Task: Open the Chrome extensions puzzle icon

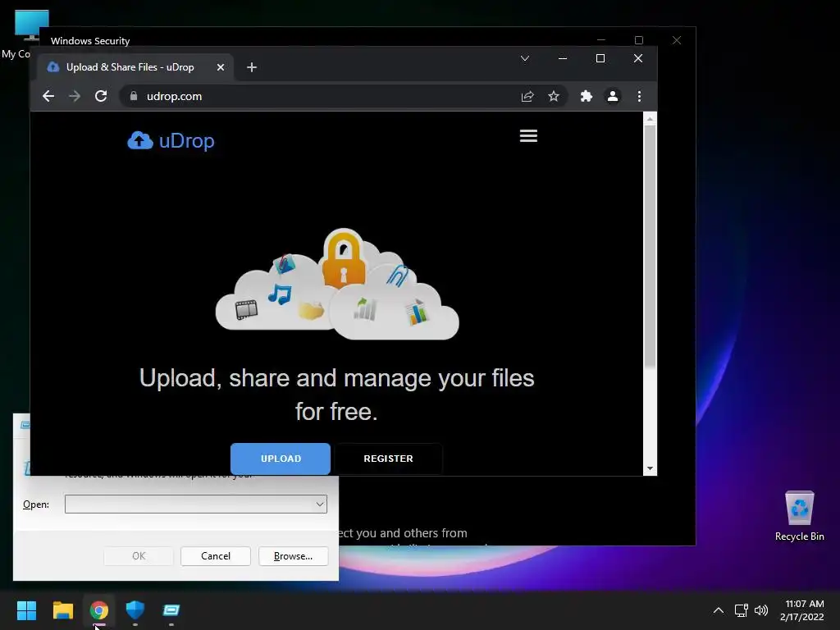Action: tap(586, 97)
